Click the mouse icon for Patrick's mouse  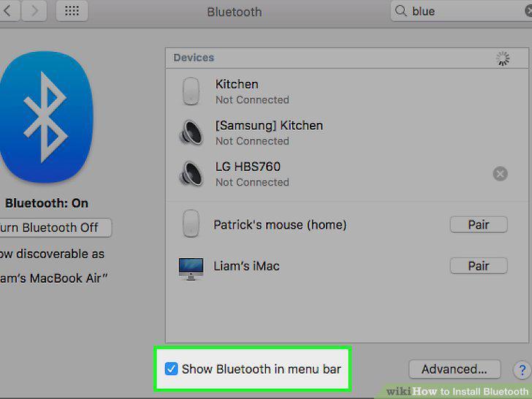[191, 224]
